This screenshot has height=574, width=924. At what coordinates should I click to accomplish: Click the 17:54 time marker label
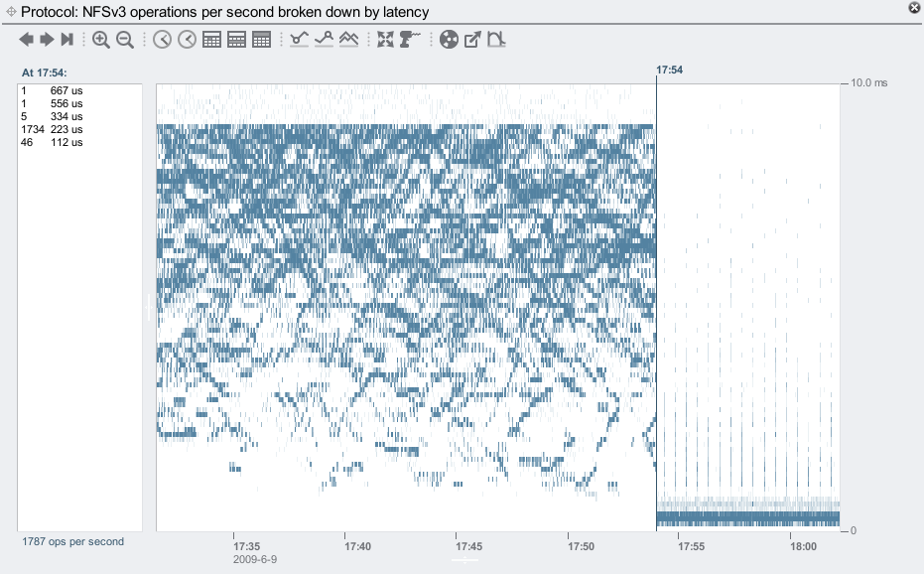(670, 71)
